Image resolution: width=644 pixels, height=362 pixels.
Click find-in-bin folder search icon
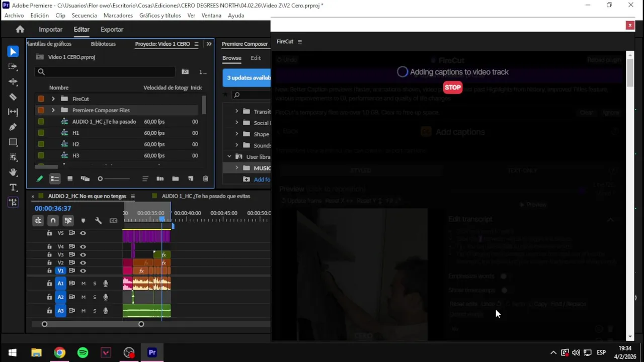click(185, 71)
